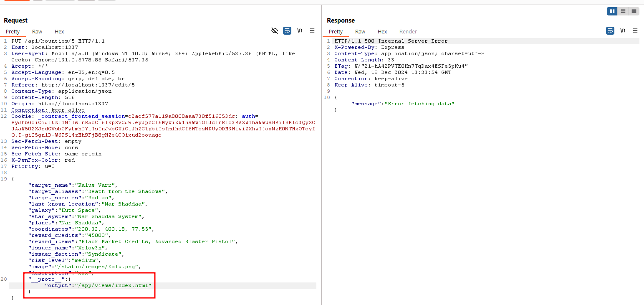Viewport: 644px width, 305px height.
Task: Click the Keep-Alive: timeout=5 header
Action: [369, 85]
